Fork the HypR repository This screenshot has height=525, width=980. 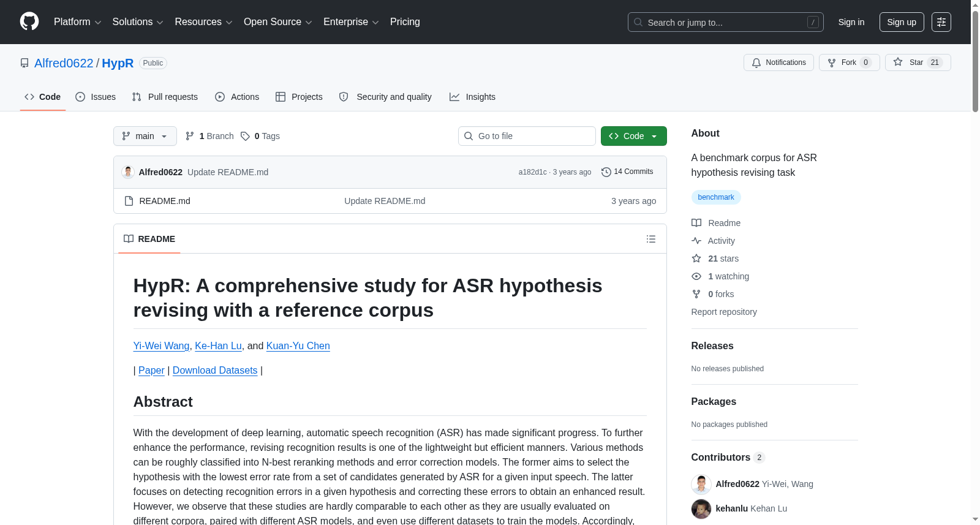click(x=849, y=62)
